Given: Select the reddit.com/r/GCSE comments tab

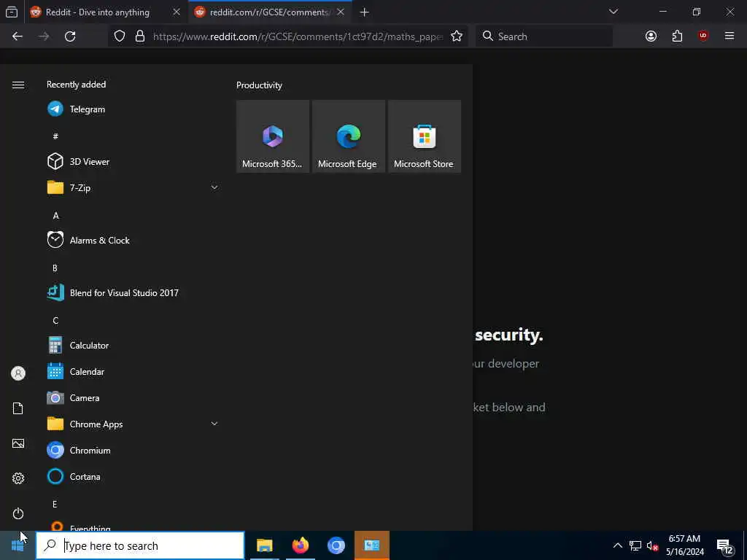Looking at the screenshot, I should 270,12.
